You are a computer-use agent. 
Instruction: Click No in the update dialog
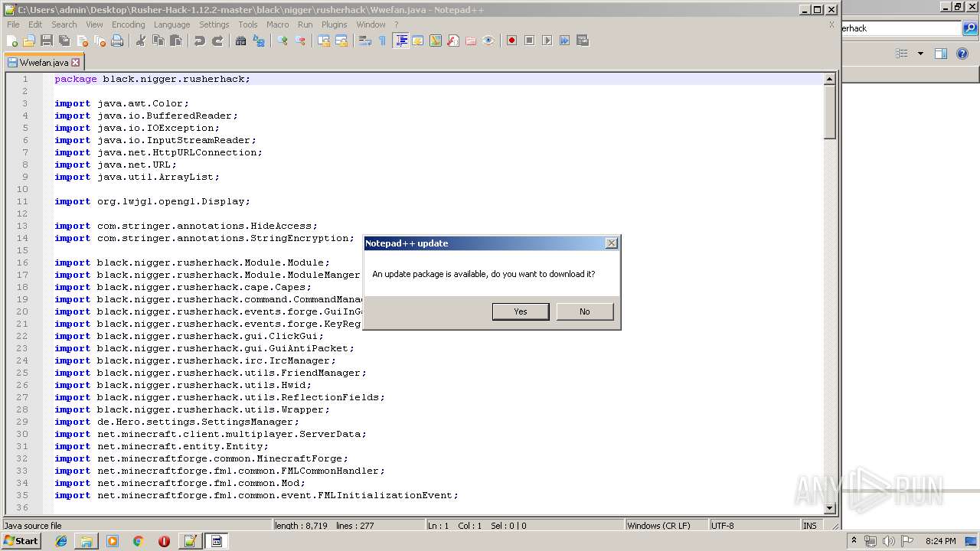pos(585,311)
